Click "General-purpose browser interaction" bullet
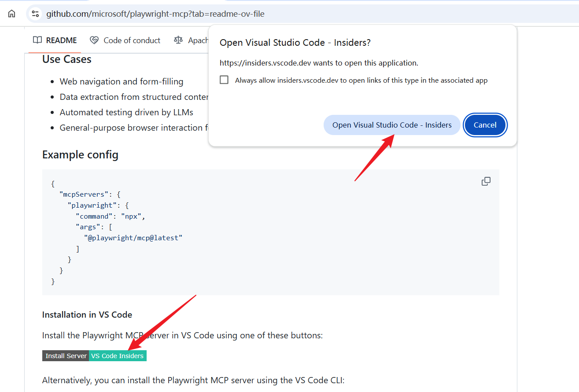Viewport: 579px width, 392px height. 134,128
